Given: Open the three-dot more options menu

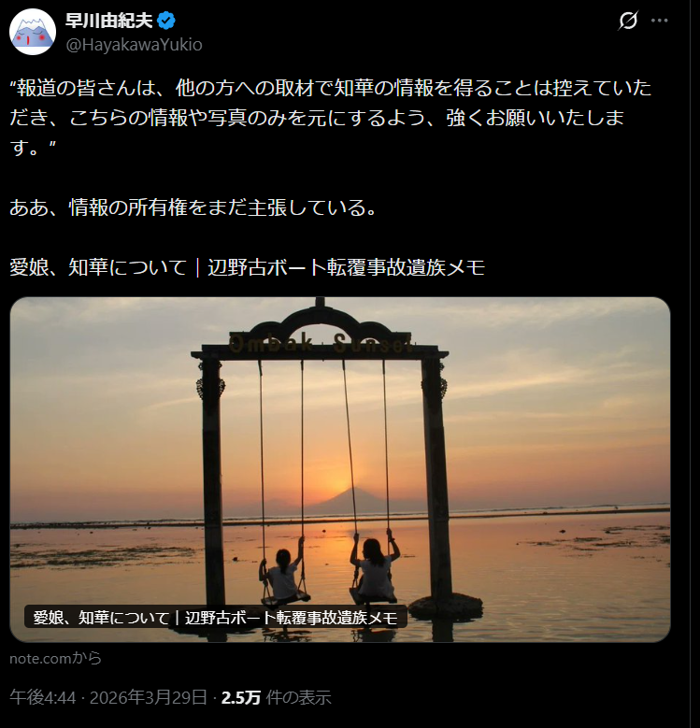Looking at the screenshot, I should (659, 21).
